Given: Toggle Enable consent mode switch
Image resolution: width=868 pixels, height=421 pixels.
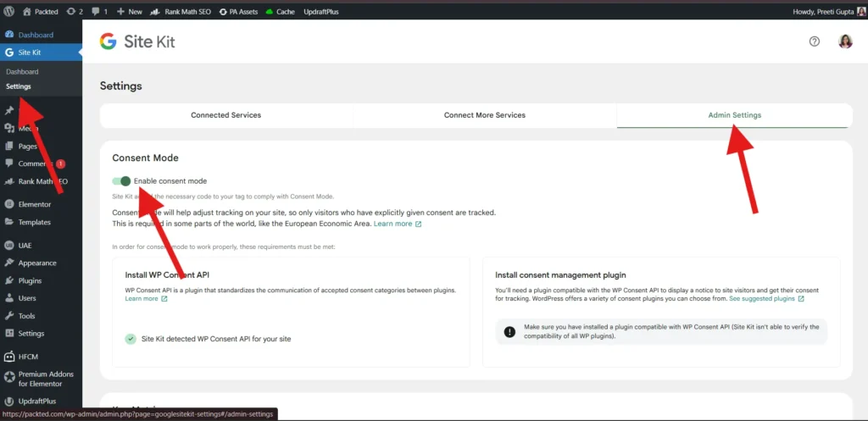Looking at the screenshot, I should tap(121, 181).
